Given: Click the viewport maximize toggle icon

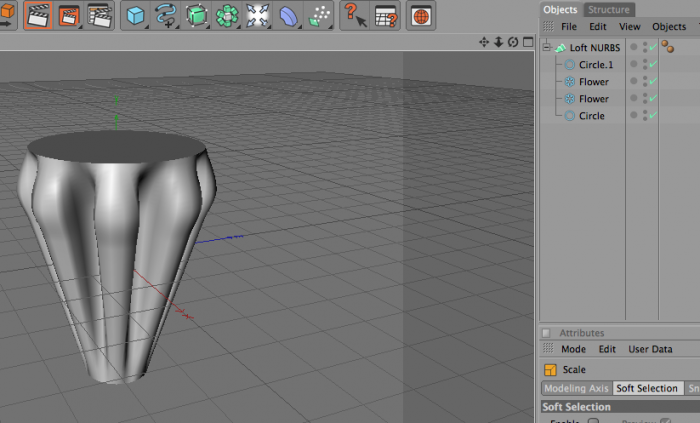Looking at the screenshot, I should pos(528,42).
